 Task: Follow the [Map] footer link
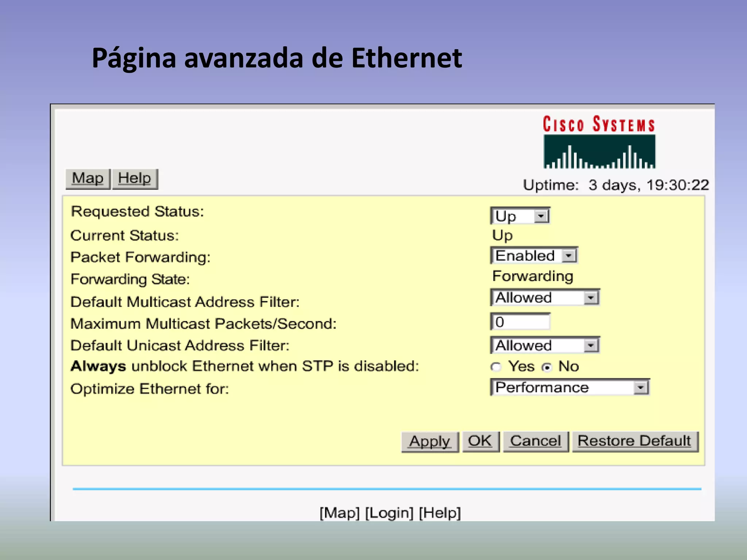340,513
